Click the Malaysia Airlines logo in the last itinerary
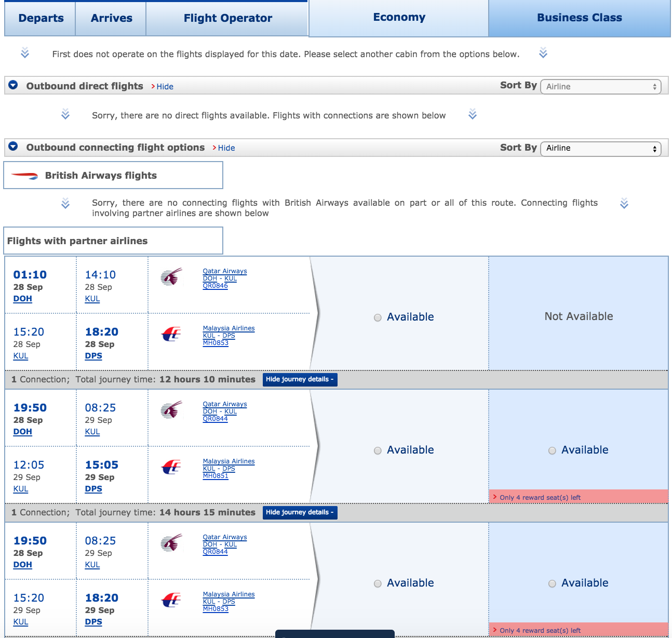672x638 pixels. coord(171,601)
